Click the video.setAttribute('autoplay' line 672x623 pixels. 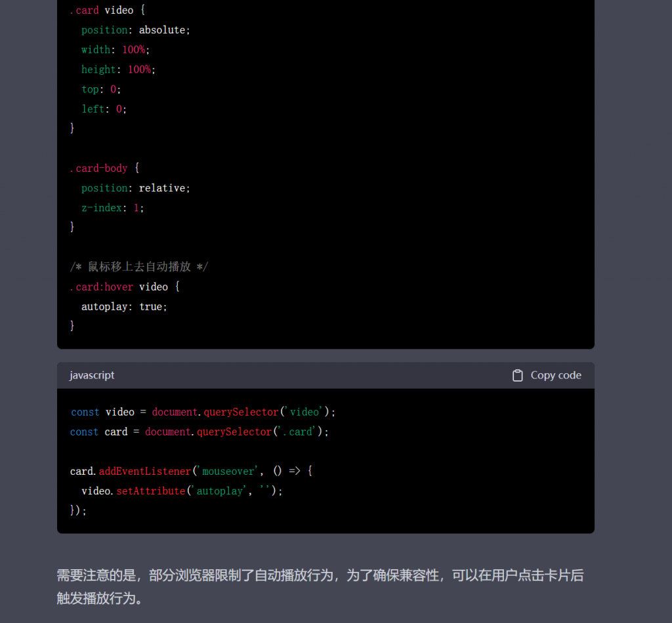click(182, 491)
